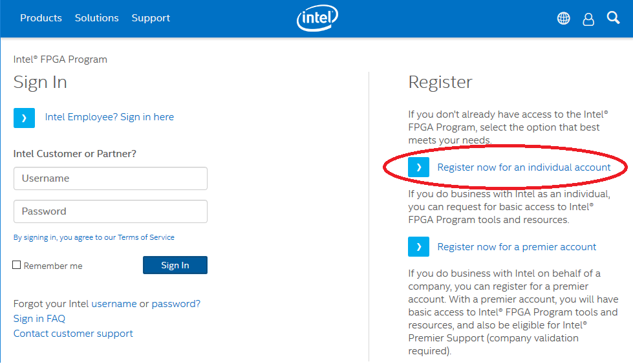
Task: Open the Sign in FAQ link
Action: pos(39,319)
